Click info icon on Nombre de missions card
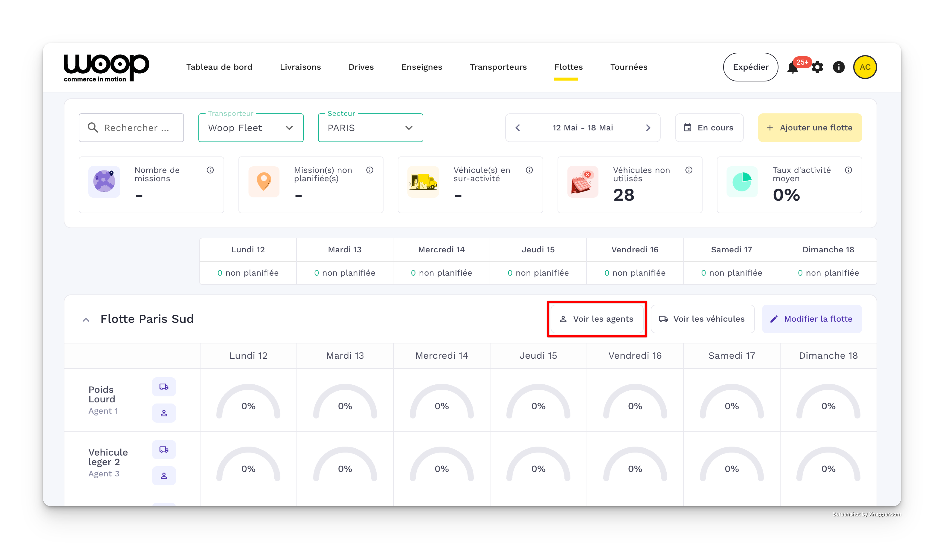This screenshot has width=944, height=560. [x=210, y=170]
